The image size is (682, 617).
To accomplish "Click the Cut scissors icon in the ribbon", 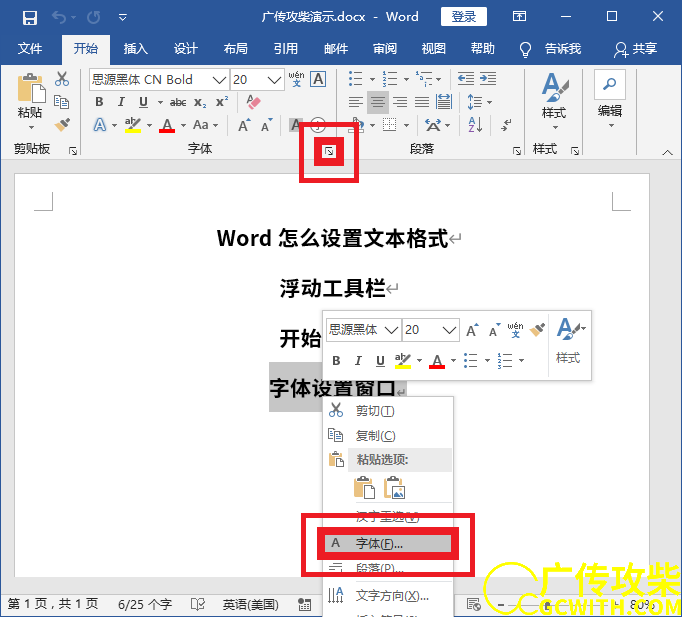I will (x=62, y=79).
